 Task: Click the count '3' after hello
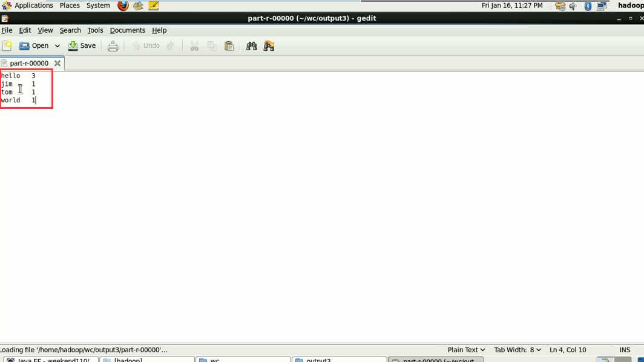coord(34,76)
